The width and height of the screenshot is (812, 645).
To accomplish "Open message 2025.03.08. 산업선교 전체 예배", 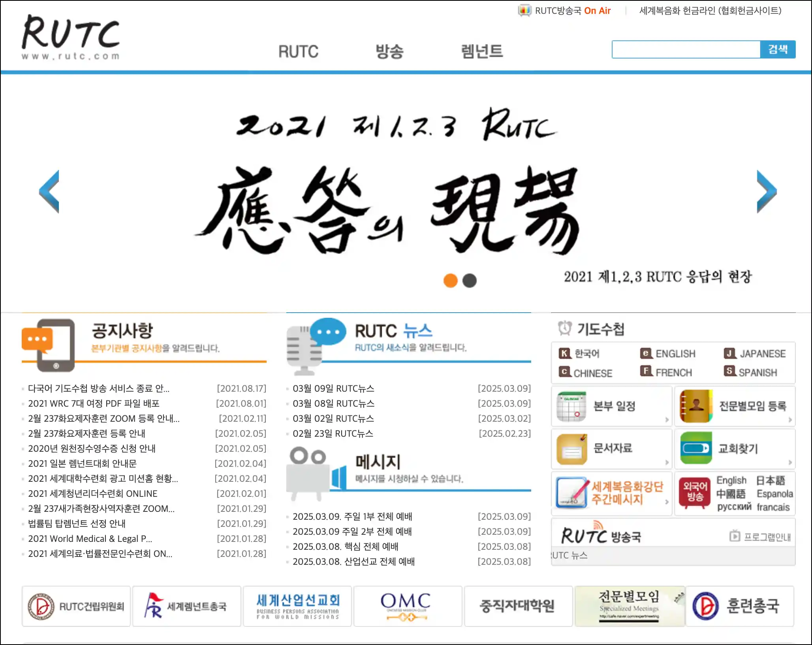I will pos(353,562).
